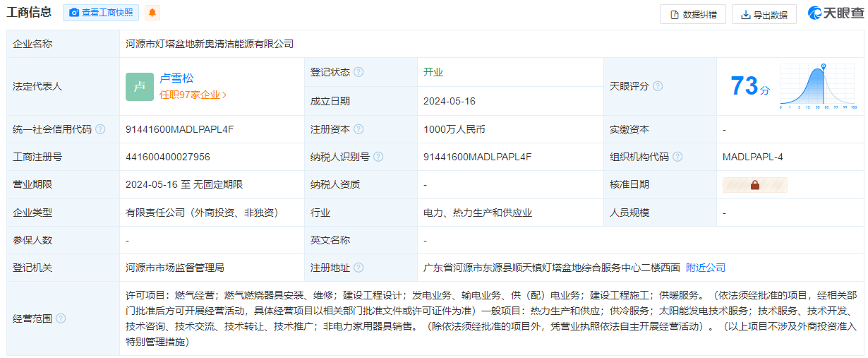Open 查看工商快照 snapshot button

(101, 13)
